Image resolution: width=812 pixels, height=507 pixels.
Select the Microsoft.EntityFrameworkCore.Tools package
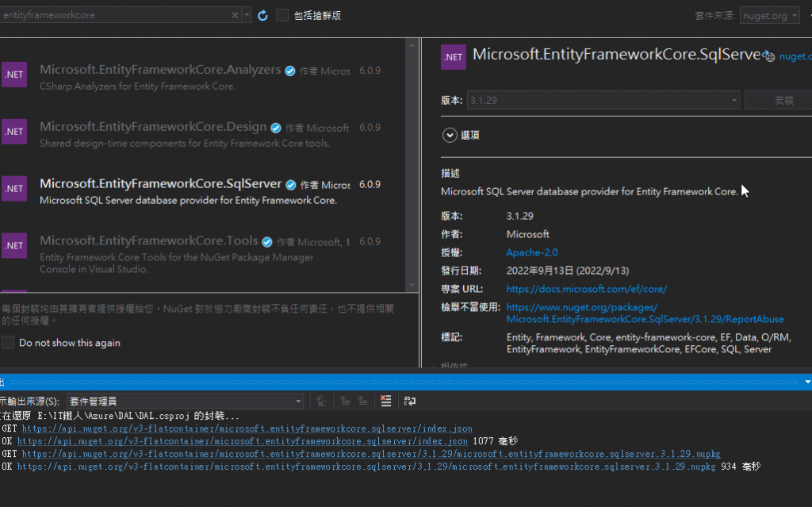click(x=203, y=254)
